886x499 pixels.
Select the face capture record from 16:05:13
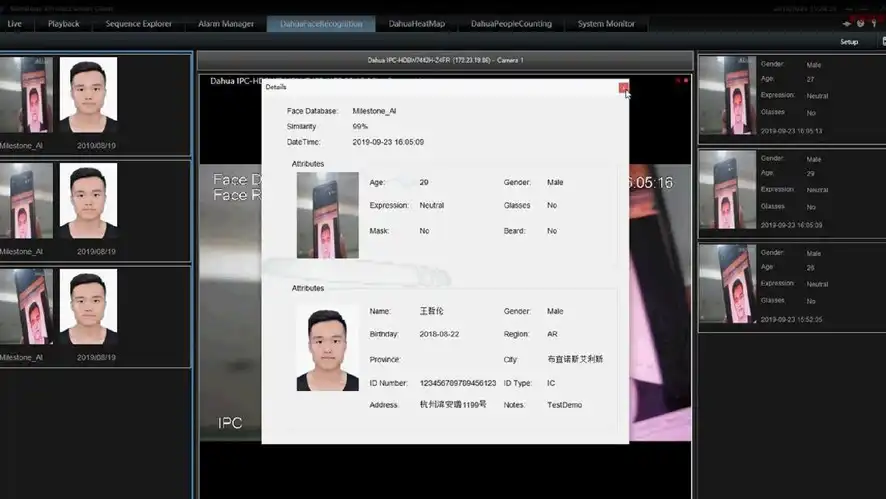pos(791,98)
